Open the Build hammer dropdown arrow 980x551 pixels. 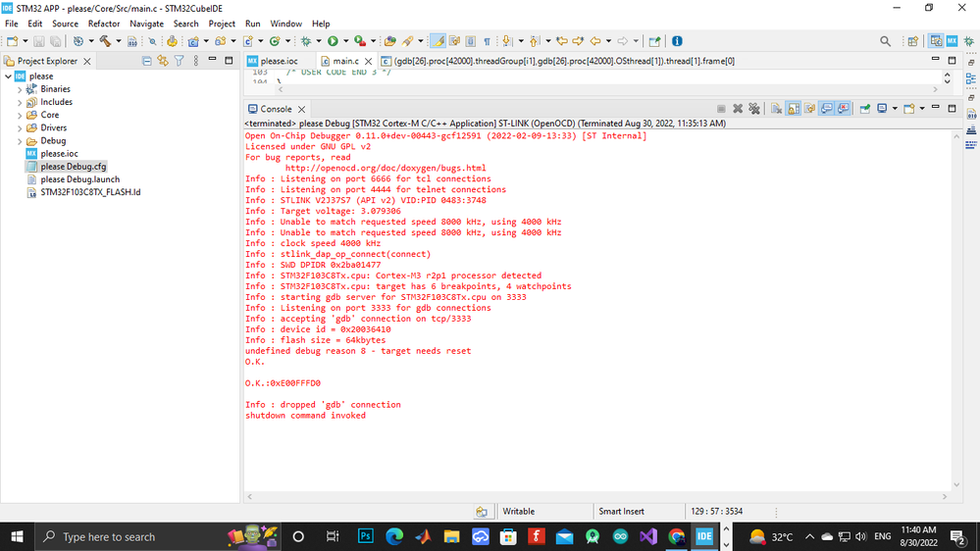coord(118,41)
